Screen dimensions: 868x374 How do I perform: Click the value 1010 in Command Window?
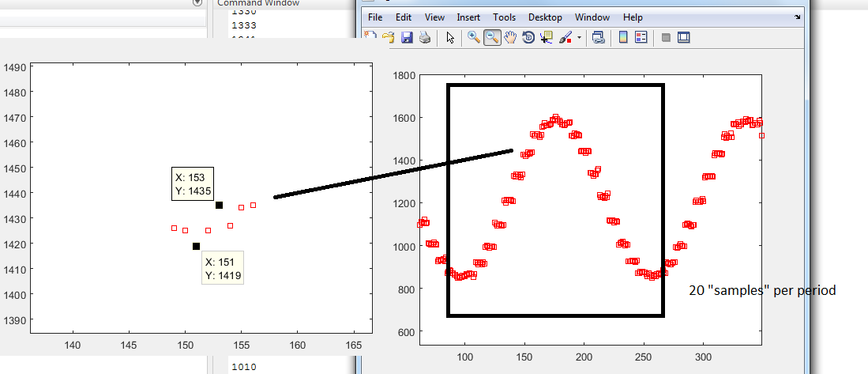(243, 366)
